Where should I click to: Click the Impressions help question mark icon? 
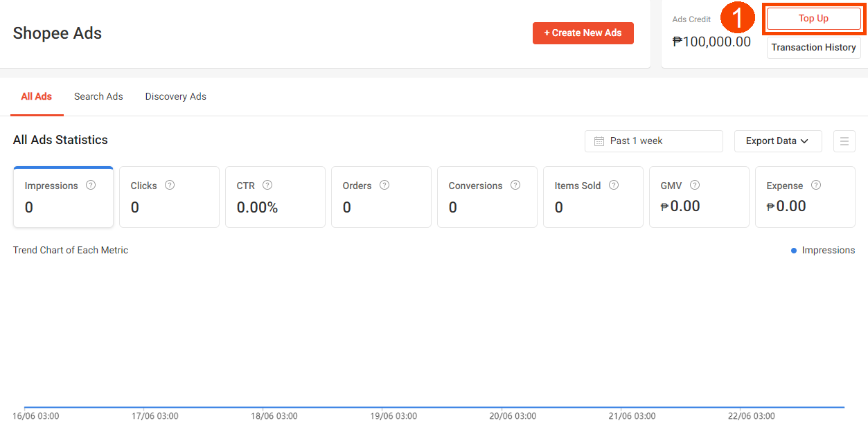[91, 185]
